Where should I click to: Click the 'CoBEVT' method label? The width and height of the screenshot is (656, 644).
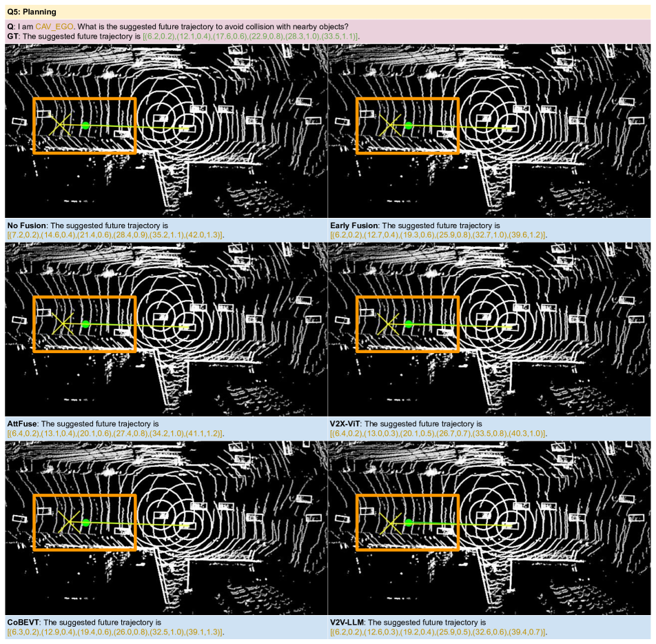click(23, 622)
